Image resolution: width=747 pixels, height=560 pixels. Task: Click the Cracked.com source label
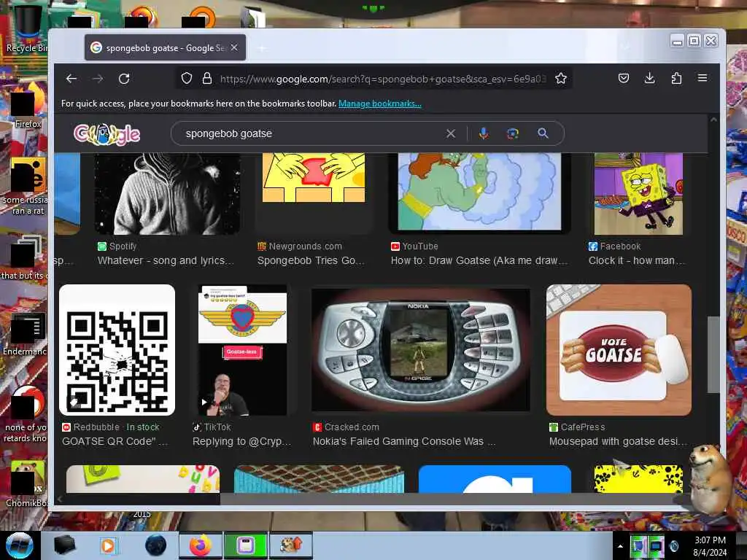click(x=347, y=427)
